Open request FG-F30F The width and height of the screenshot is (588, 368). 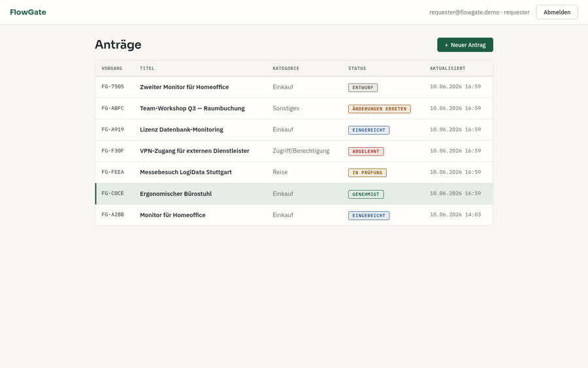[112, 151]
